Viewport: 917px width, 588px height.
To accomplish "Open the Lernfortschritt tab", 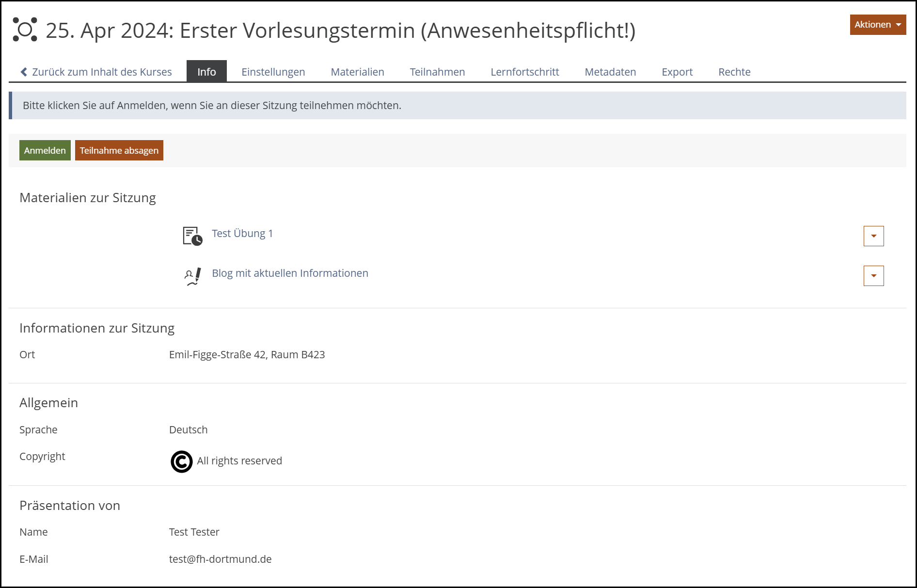I will coord(524,72).
